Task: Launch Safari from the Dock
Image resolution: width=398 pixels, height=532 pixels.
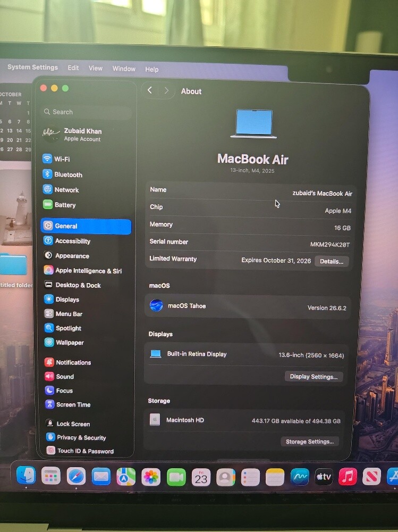Action: (76, 477)
